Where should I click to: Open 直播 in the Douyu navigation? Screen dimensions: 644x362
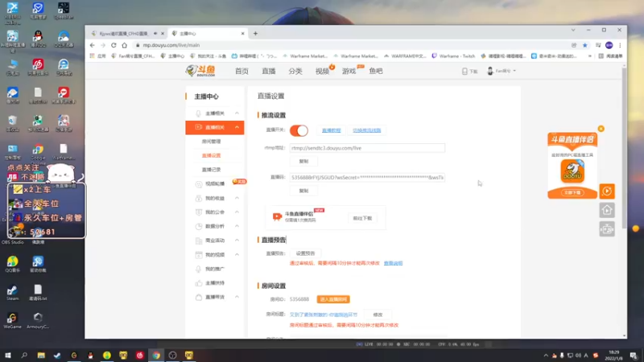click(x=269, y=71)
